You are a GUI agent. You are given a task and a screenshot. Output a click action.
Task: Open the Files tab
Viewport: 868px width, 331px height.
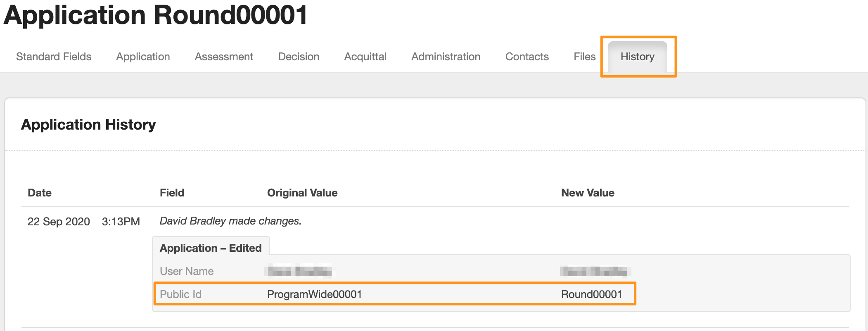[584, 57]
